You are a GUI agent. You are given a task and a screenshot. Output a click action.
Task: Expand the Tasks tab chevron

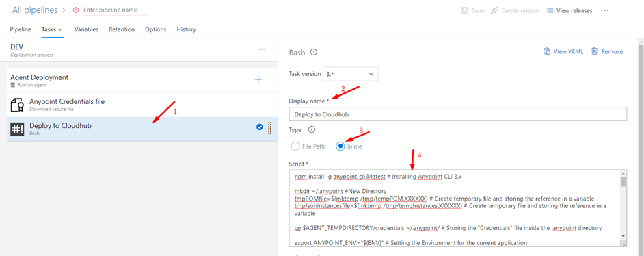pyautogui.click(x=60, y=29)
